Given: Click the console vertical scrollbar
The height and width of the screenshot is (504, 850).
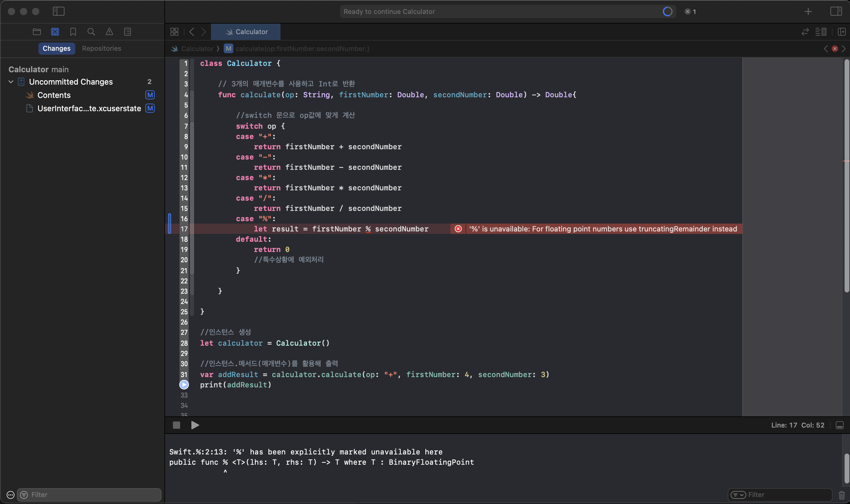Looking at the screenshot, I should pyautogui.click(x=847, y=468).
